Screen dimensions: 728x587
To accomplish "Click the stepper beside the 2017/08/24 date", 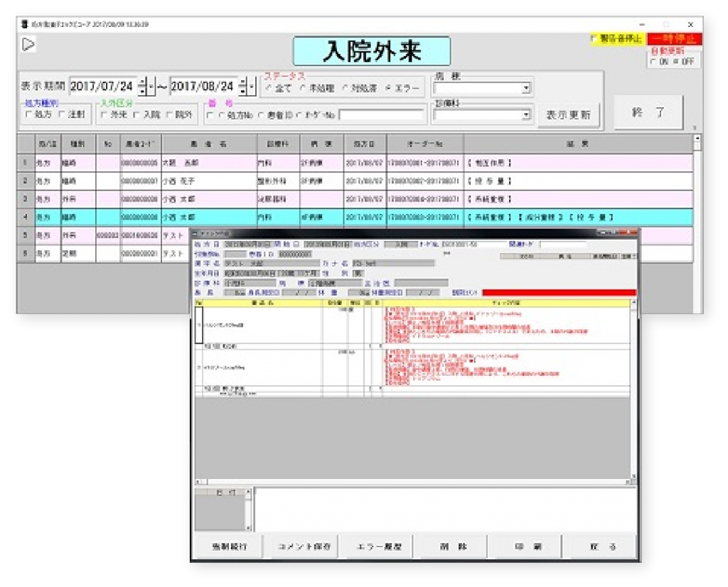I will point(242,86).
